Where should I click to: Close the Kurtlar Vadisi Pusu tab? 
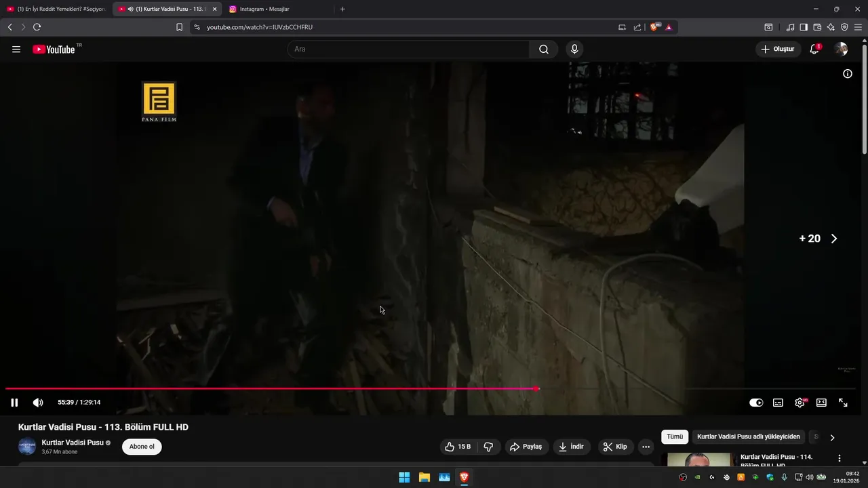point(214,9)
